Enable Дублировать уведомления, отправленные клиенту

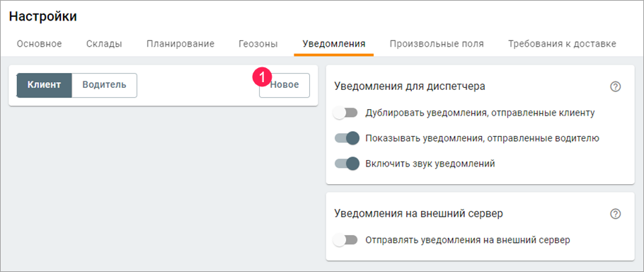tap(345, 113)
